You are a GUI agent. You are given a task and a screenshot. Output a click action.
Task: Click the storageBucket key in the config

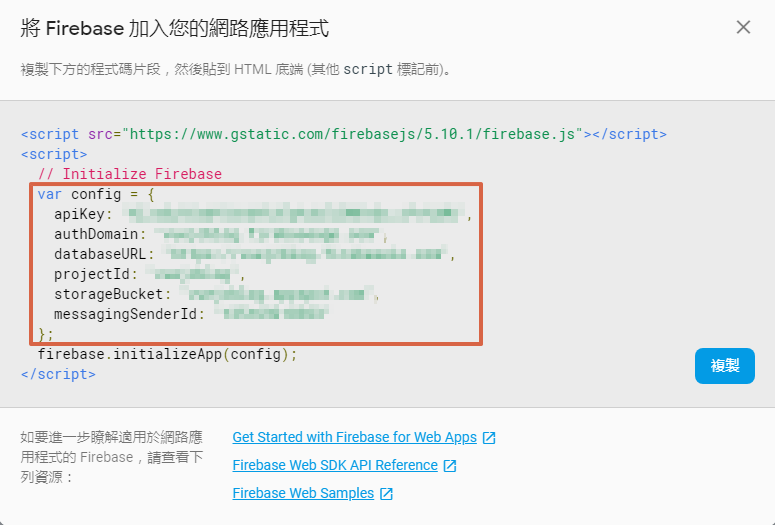109,294
